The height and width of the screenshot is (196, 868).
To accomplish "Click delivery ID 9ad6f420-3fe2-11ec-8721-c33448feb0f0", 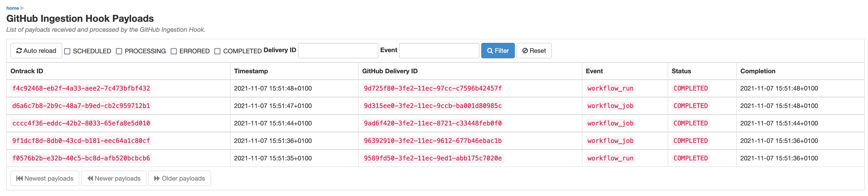I will 433,123.
